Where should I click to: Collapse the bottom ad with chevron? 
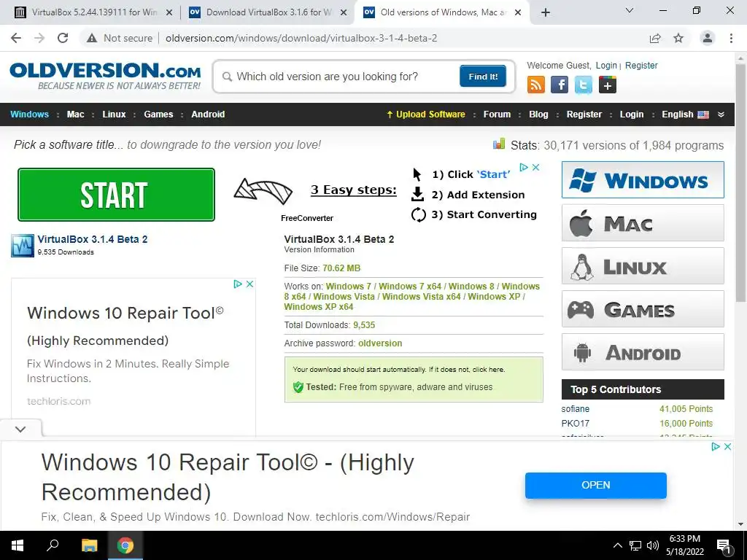coord(20,429)
